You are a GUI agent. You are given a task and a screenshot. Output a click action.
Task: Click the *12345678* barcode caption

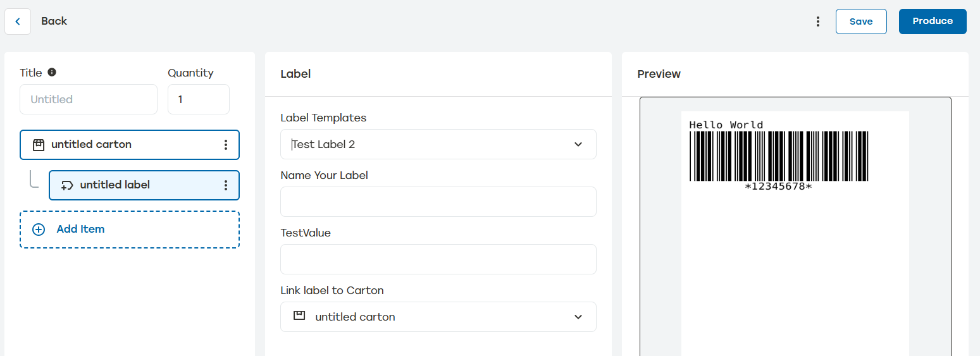(779, 187)
